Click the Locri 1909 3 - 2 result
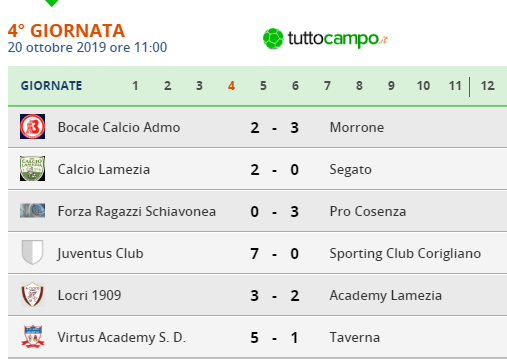The width and height of the screenshot is (507, 362). [x=274, y=296]
